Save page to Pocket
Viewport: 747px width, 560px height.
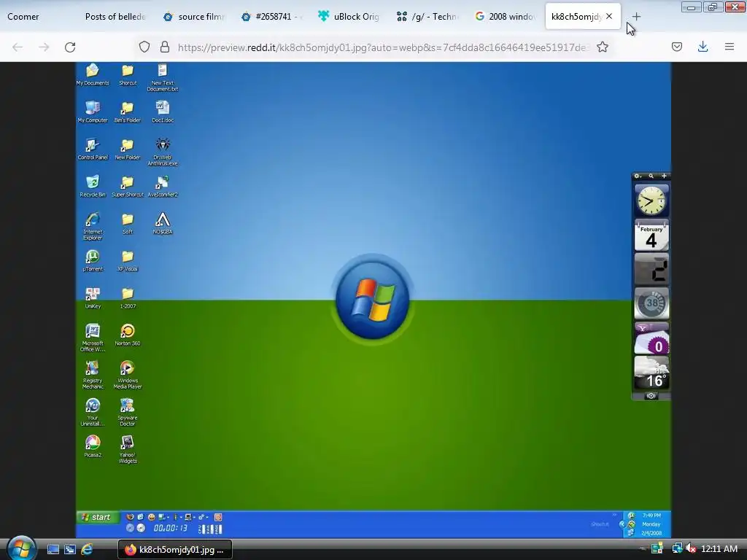[676, 47]
